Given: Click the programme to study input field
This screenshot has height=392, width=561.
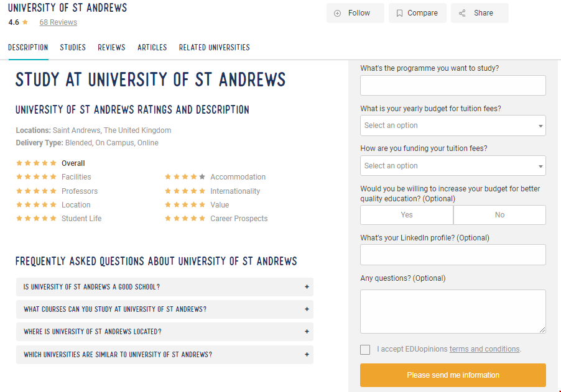Looking at the screenshot, I should [x=453, y=86].
